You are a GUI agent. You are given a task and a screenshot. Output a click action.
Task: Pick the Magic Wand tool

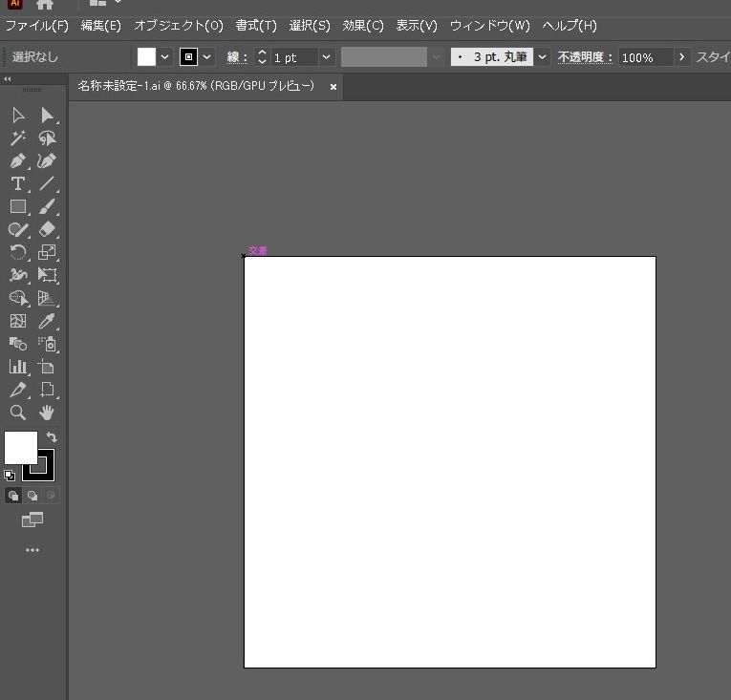18,138
